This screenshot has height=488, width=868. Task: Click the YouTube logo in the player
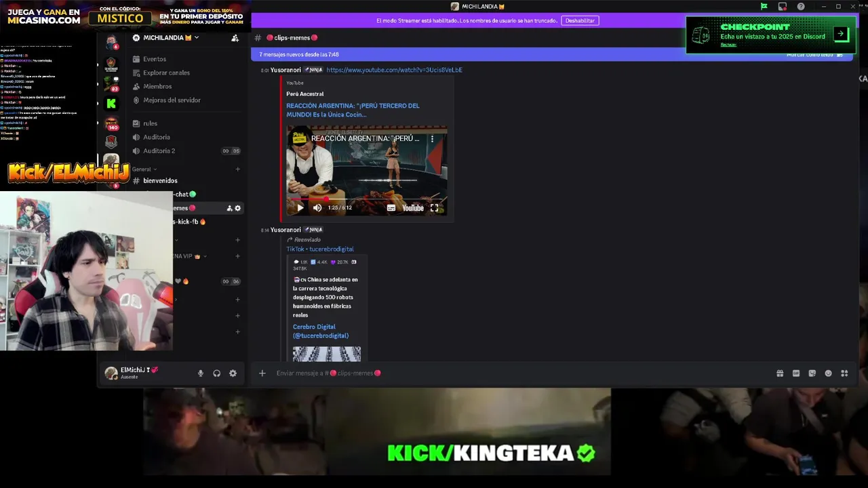click(412, 208)
